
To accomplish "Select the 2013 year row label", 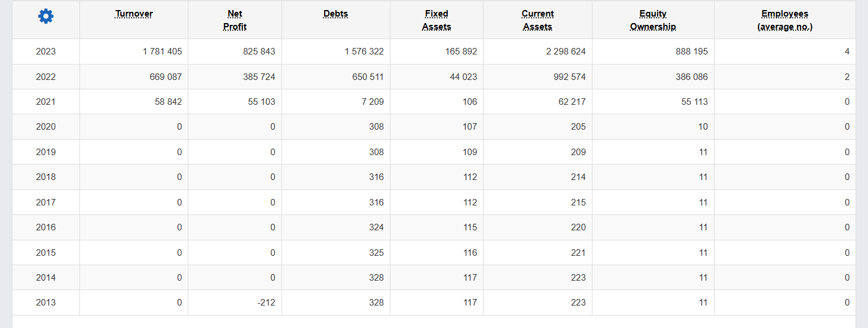I will pos(46,303).
